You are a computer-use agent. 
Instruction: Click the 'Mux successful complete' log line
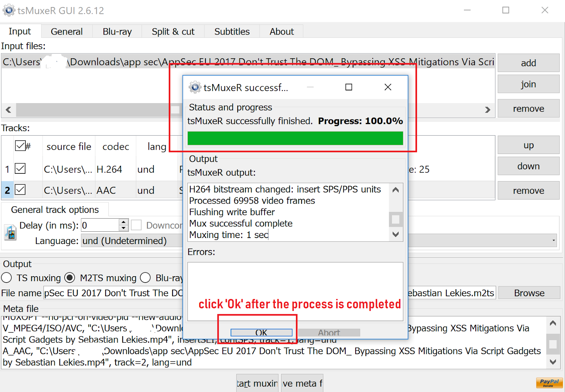click(x=241, y=223)
